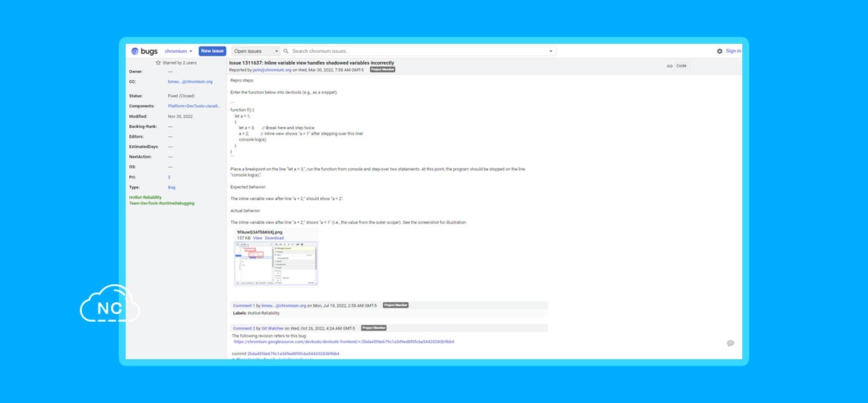Click the Comment 1 anchor link
868x403 pixels.
pyautogui.click(x=243, y=306)
